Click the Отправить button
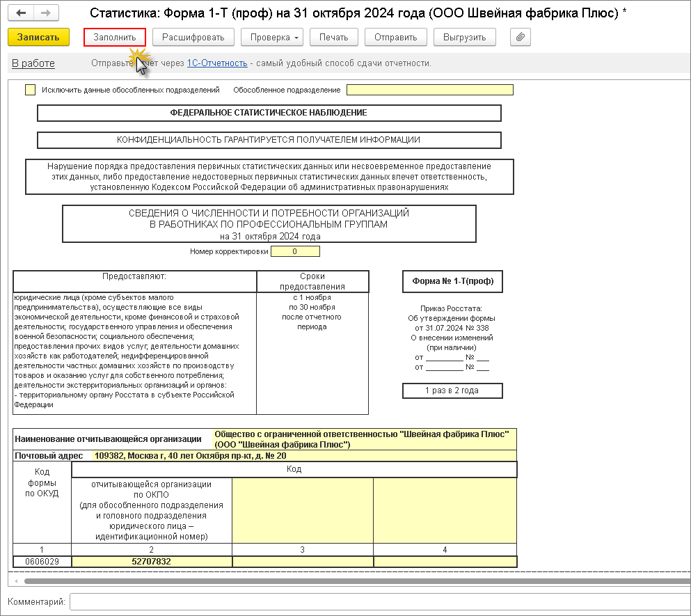This screenshot has width=691, height=616. pyautogui.click(x=396, y=37)
